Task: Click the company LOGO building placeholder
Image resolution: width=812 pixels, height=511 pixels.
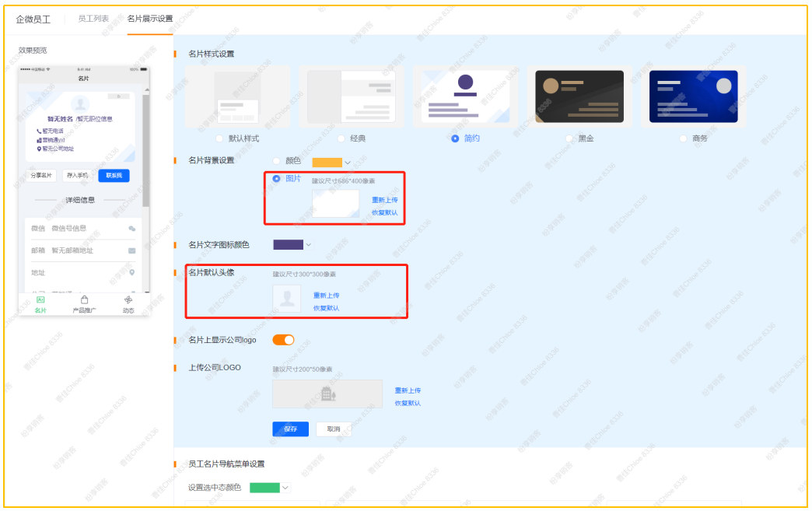Action: 327,394
